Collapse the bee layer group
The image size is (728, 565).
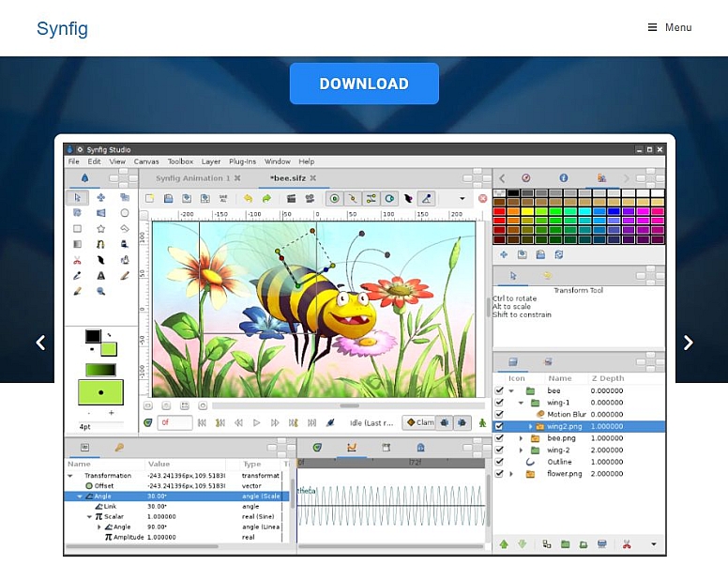click(511, 390)
